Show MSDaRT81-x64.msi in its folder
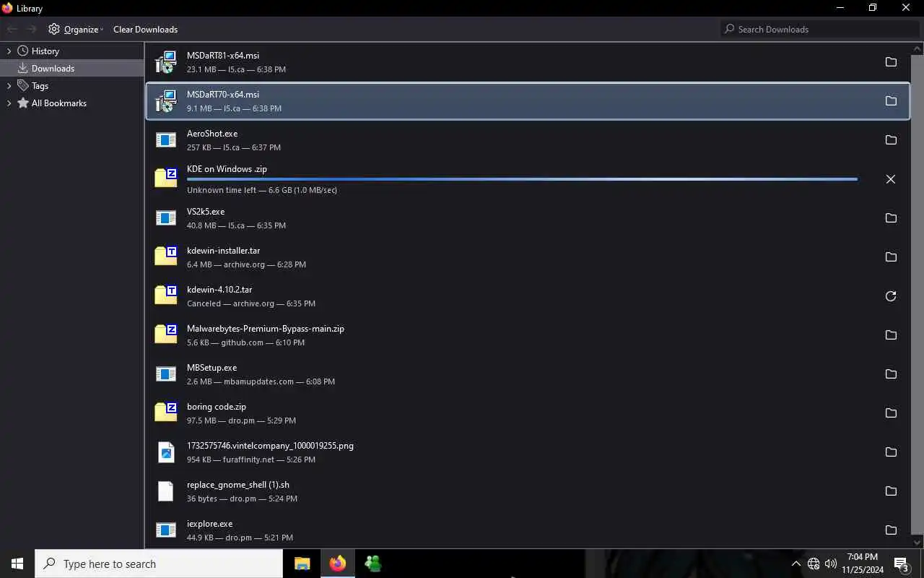Screen dimensions: 924x578 point(891,62)
